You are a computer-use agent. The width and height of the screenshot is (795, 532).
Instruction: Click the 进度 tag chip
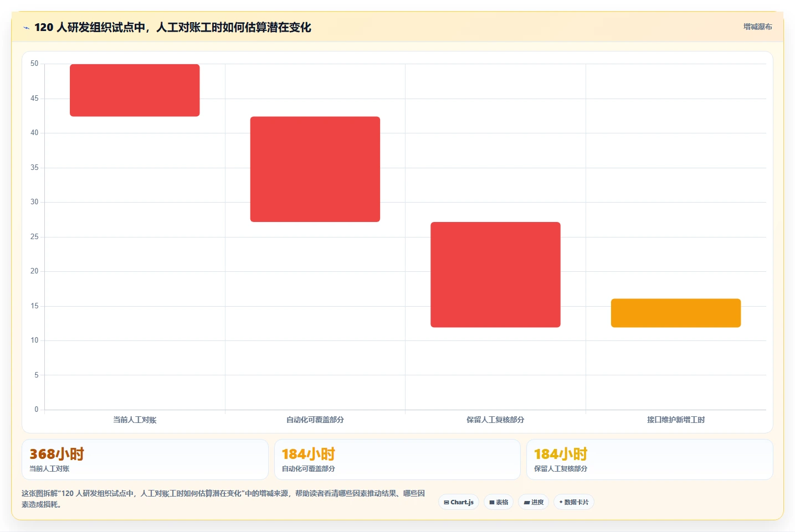tap(534, 502)
